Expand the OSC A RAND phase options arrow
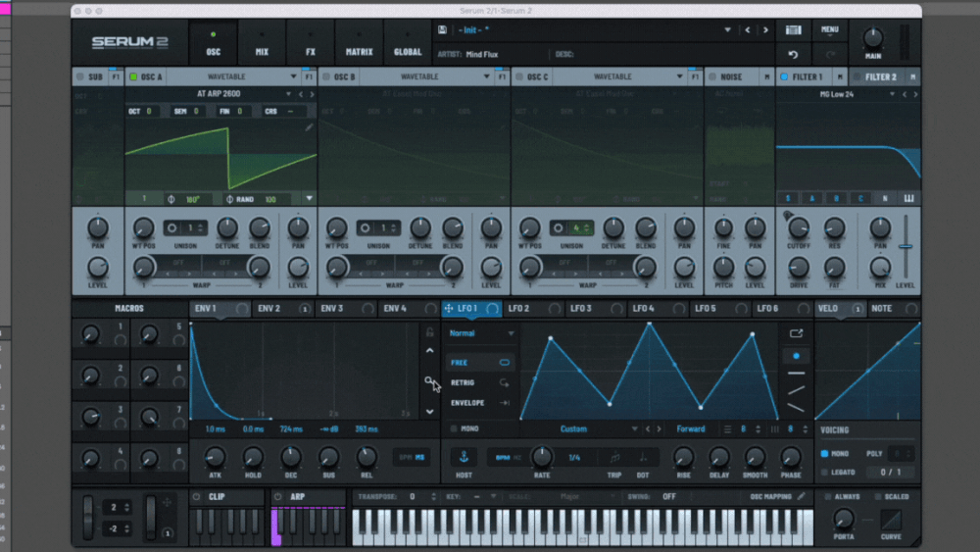The height and width of the screenshot is (552, 980). pos(309,199)
